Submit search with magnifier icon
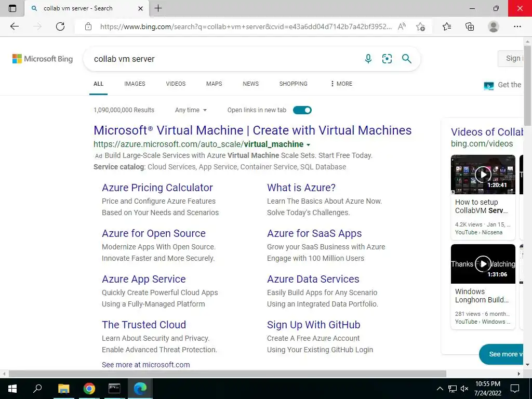This screenshot has width=532, height=399. pyautogui.click(x=406, y=59)
